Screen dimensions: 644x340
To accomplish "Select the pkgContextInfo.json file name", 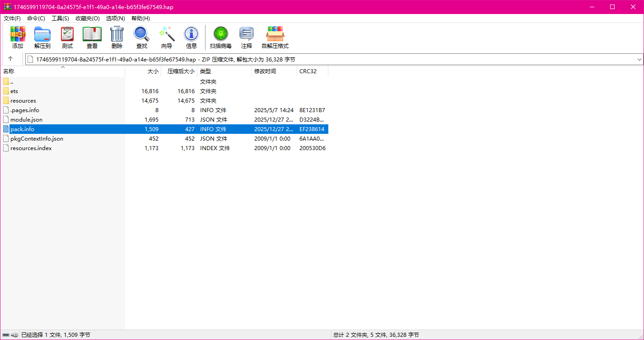I will [37, 139].
